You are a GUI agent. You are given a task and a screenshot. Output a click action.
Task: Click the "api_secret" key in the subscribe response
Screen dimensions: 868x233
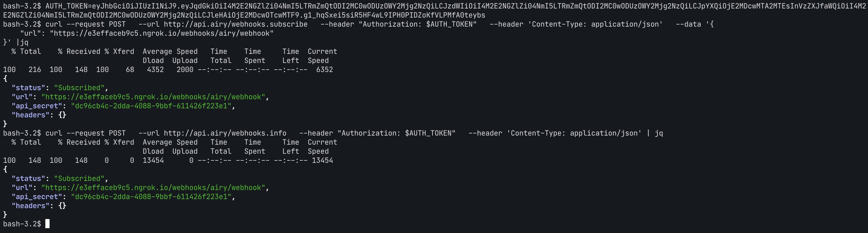(x=37, y=106)
